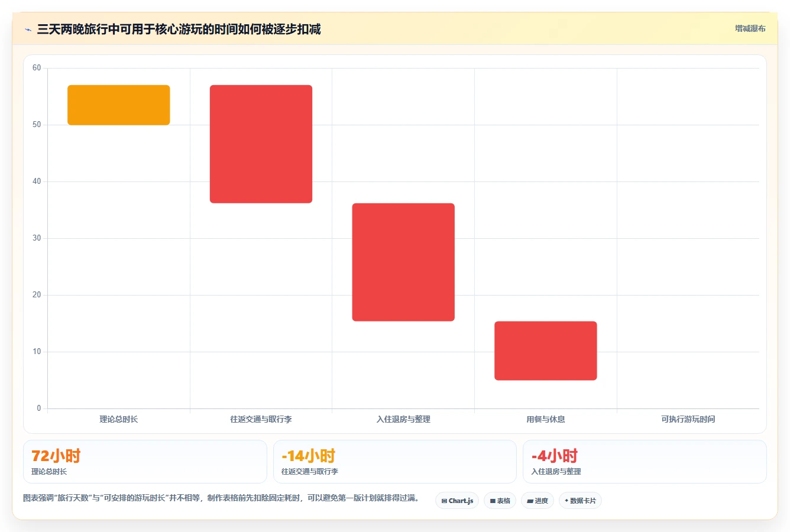The height and width of the screenshot is (532, 790).
Task: Click the 入住退房与整理 axis label
Action: pos(403,419)
